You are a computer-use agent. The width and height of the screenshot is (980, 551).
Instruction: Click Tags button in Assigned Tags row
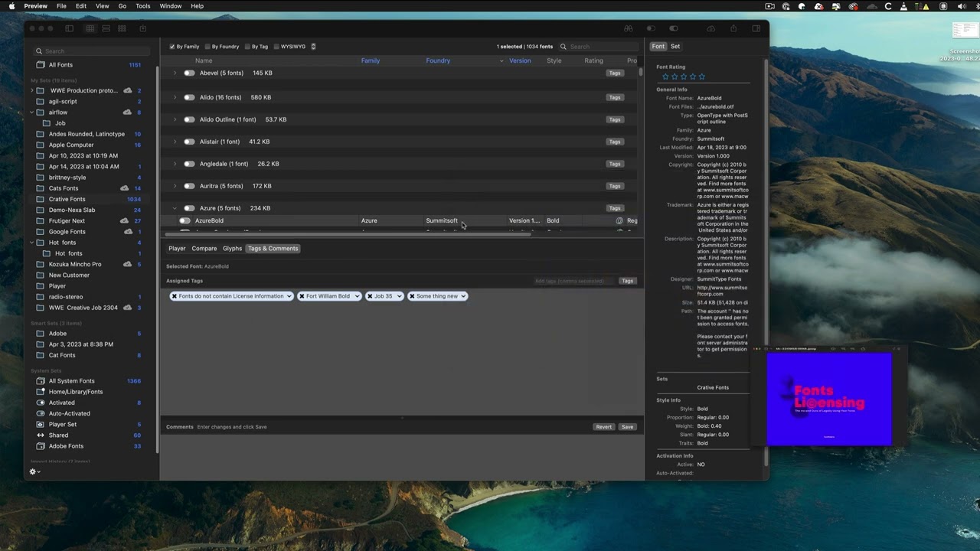[628, 281]
